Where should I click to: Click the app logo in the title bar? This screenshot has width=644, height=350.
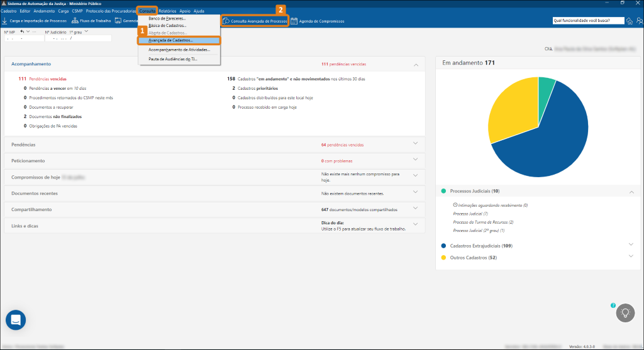4,3
